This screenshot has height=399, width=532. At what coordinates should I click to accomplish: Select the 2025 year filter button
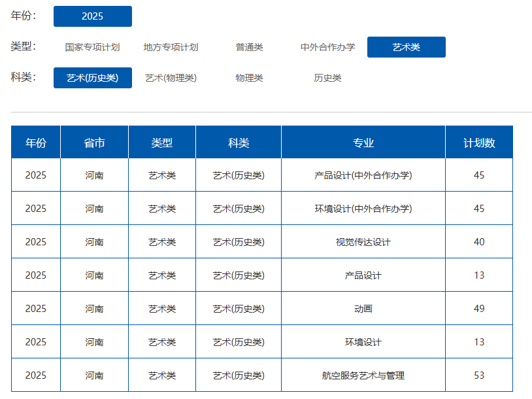[x=93, y=16]
